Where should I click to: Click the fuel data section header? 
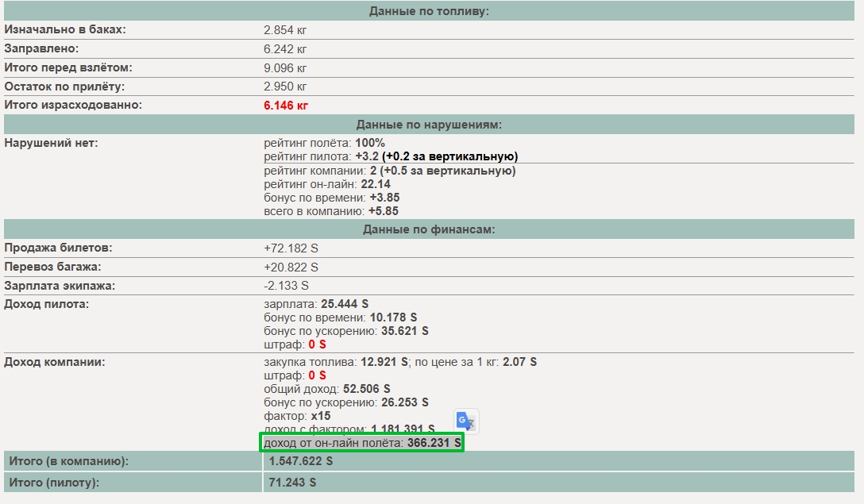[429, 11]
